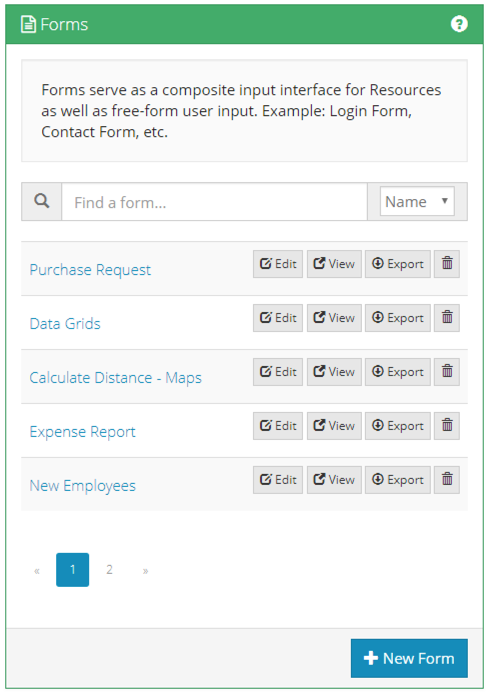Screen dimensions: 489x696
Task: View the Calculate Distance - Maps form
Action: (334, 372)
